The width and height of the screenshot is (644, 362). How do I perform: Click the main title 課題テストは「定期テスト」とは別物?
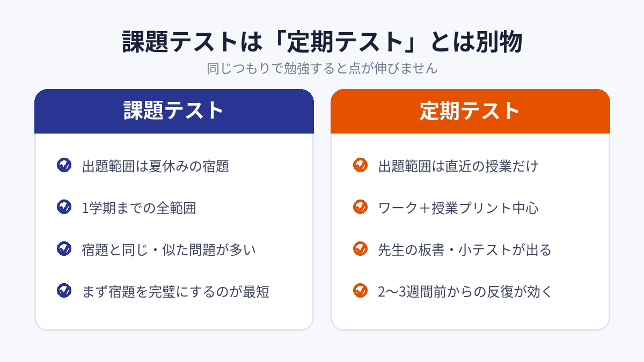[322, 42]
